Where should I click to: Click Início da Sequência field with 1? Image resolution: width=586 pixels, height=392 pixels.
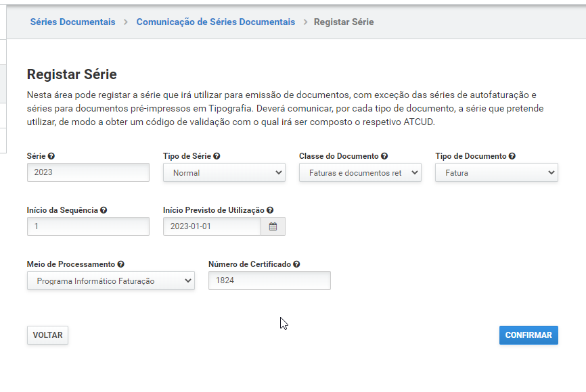click(x=88, y=226)
